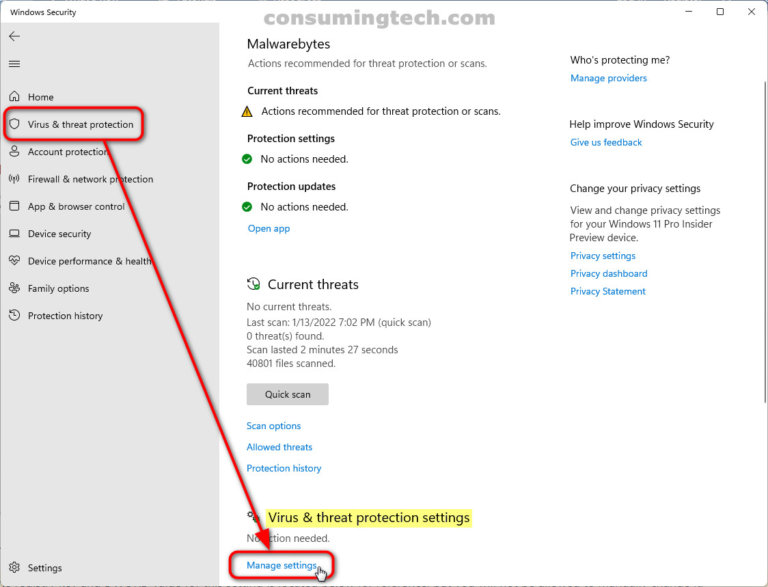Click the Account protection person icon
The height and width of the screenshot is (587, 768).
point(14,152)
